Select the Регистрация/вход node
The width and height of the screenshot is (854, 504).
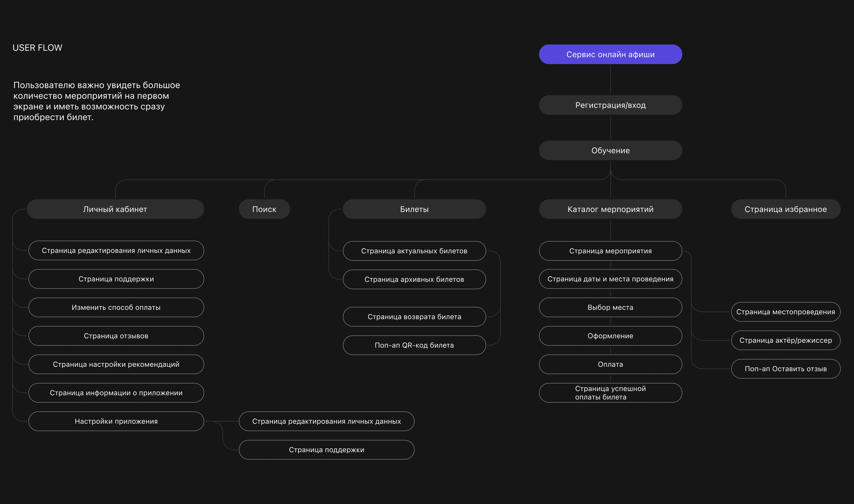coord(610,105)
